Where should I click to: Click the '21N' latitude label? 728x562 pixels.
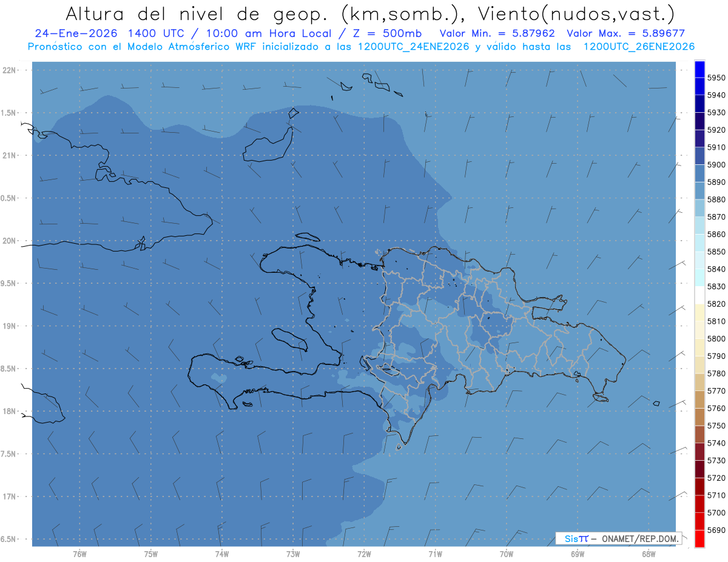(8, 156)
